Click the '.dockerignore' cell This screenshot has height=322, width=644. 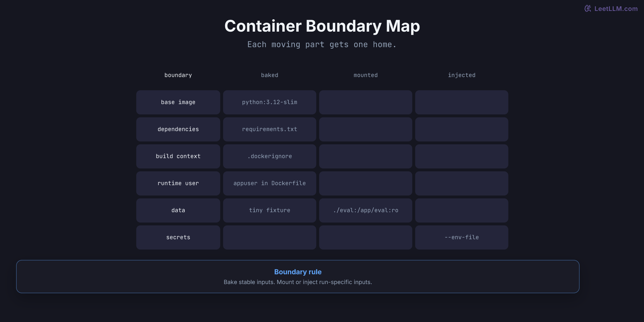(x=270, y=156)
